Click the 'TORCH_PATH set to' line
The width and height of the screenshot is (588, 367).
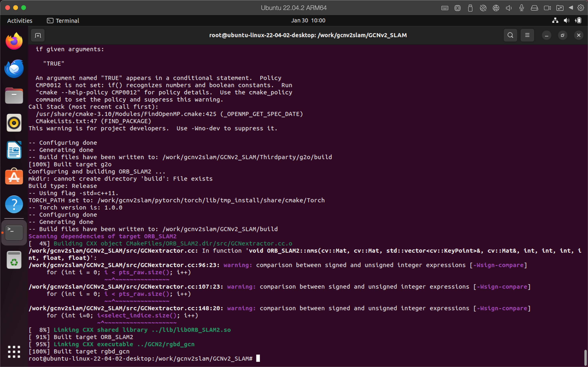177,200
